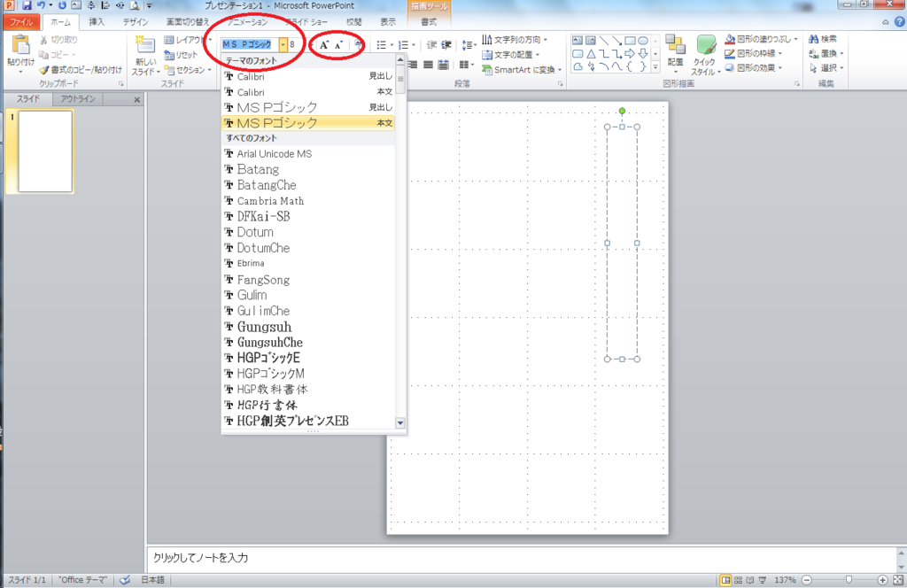
Task: Open the font name dropdown arrow
Action: coord(283,44)
